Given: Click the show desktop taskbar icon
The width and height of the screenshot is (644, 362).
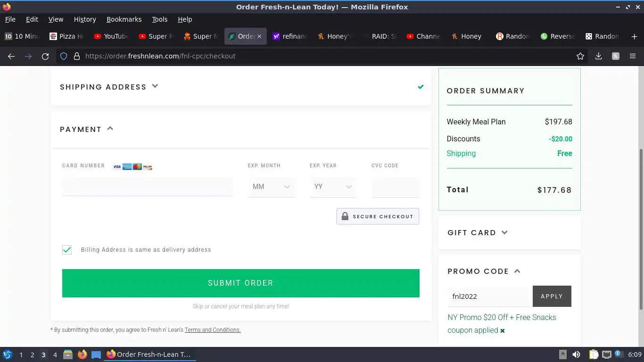Looking at the screenshot, I should click(96, 354).
